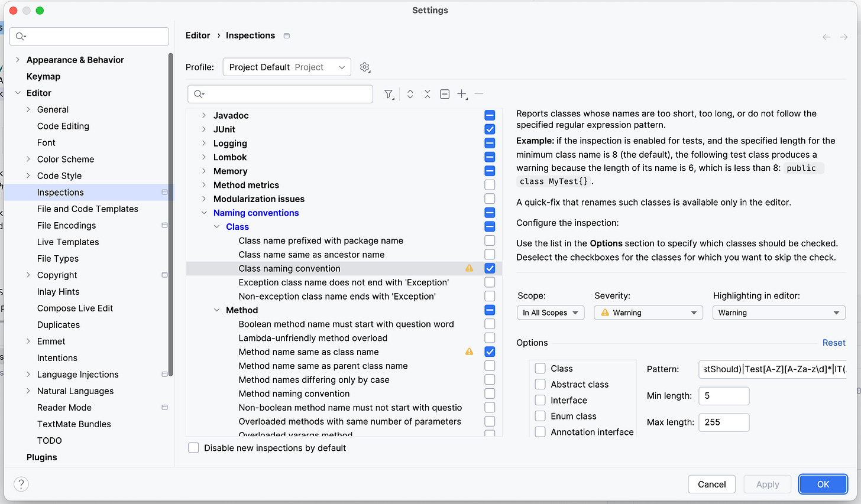Collapse the Editor sidebar section

[x=18, y=93]
